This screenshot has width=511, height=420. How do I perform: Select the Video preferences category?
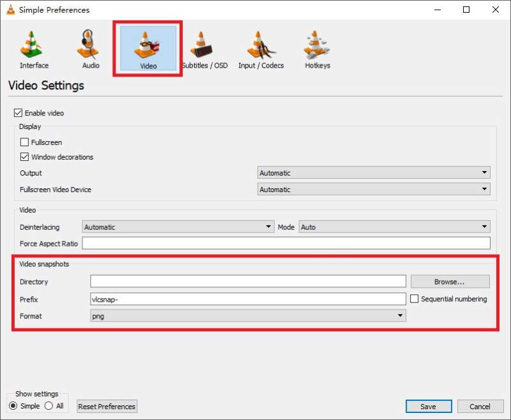coord(148,49)
